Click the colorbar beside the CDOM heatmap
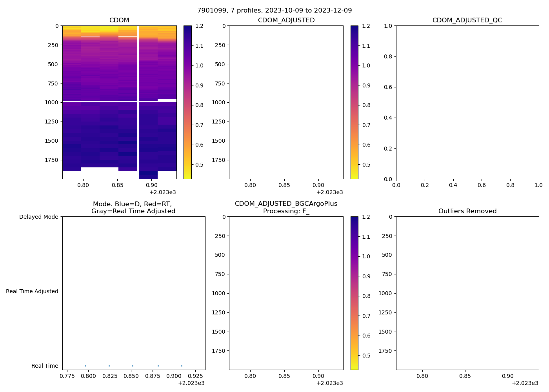The height and width of the screenshot is (392, 549). tap(187, 102)
